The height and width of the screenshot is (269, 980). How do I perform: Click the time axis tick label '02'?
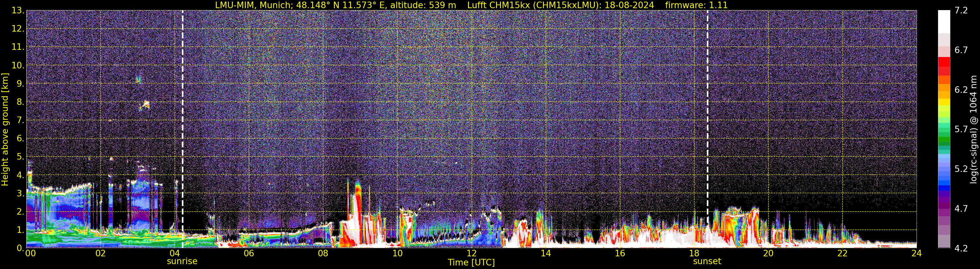[101, 253]
